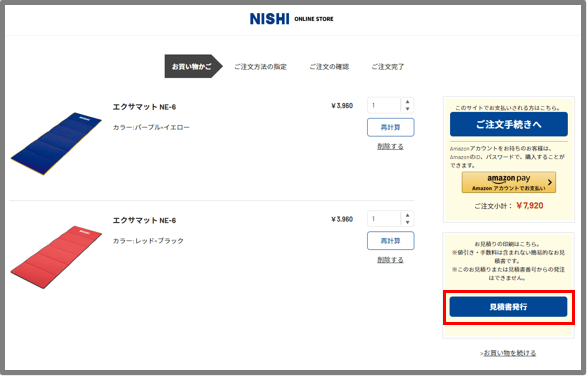Click the レッド×ブラック エクササマット NE-6 title
The height and width of the screenshot is (377, 587).
[145, 221]
